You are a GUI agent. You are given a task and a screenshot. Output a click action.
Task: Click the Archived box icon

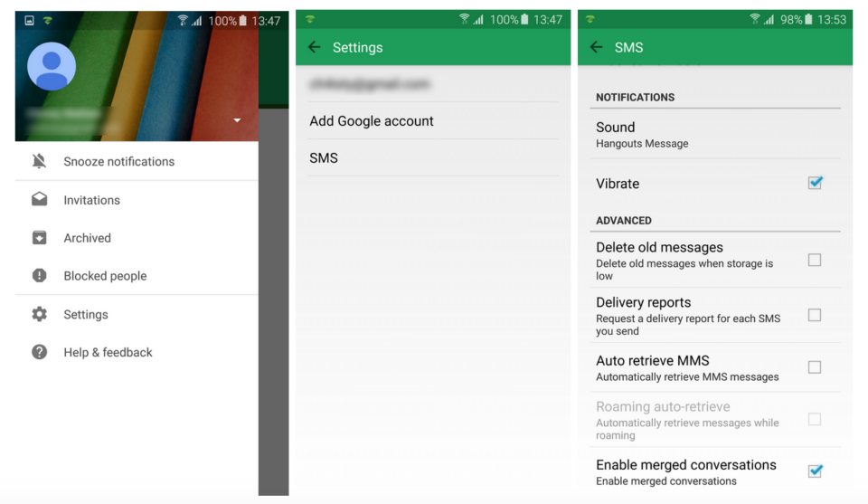pyautogui.click(x=39, y=238)
